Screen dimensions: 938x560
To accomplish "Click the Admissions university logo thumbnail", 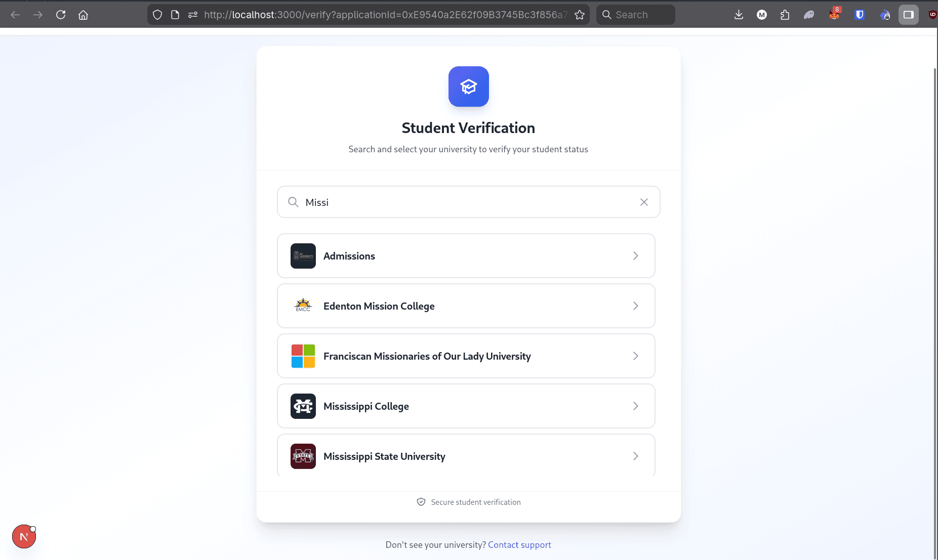I will coord(303,256).
